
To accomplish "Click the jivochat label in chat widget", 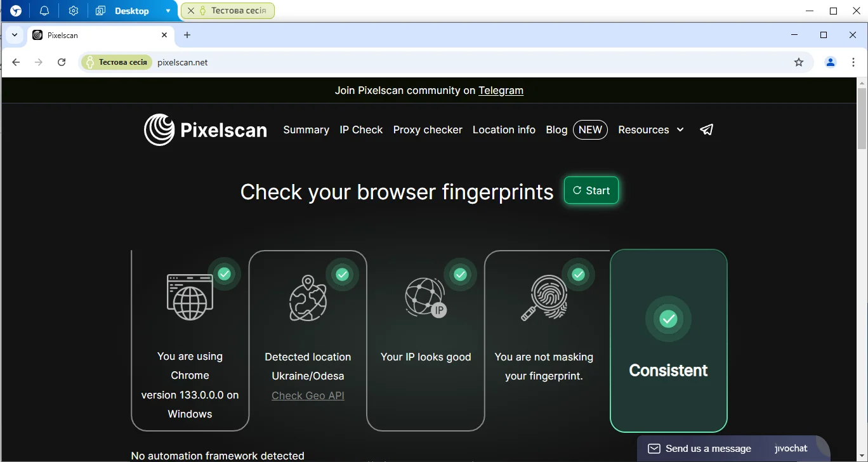I will tap(791, 449).
